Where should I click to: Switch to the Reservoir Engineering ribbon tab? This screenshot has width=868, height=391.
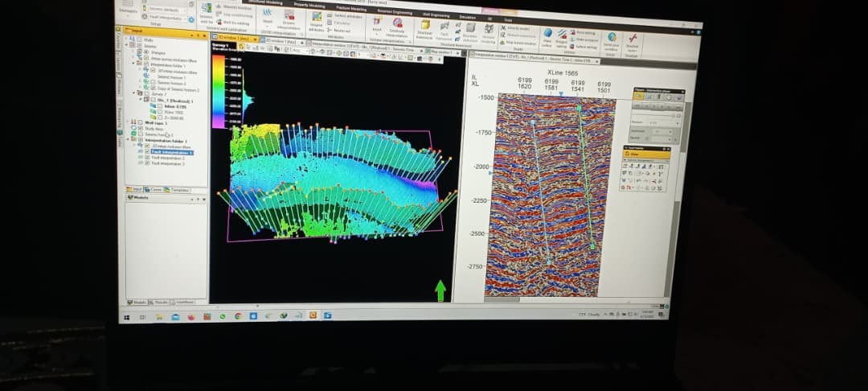(x=393, y=11)
